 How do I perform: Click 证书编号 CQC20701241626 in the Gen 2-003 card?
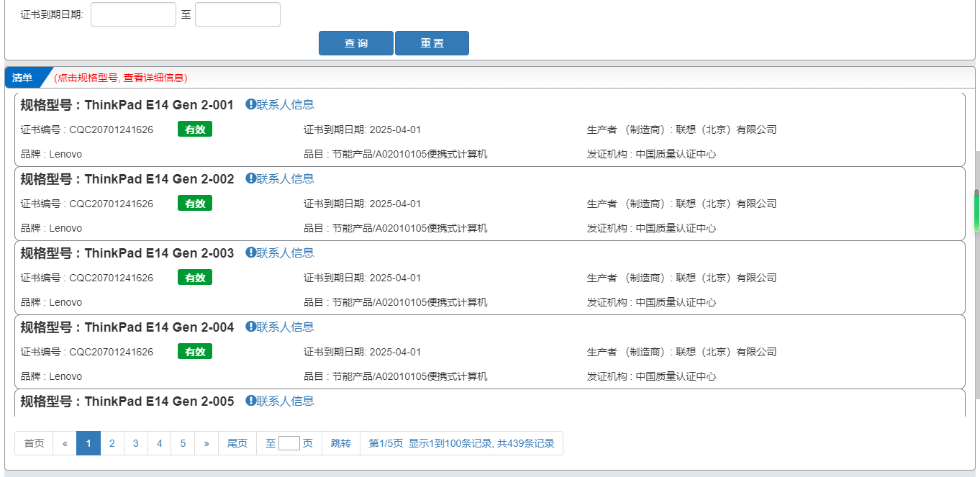click(x=87, y=278)
